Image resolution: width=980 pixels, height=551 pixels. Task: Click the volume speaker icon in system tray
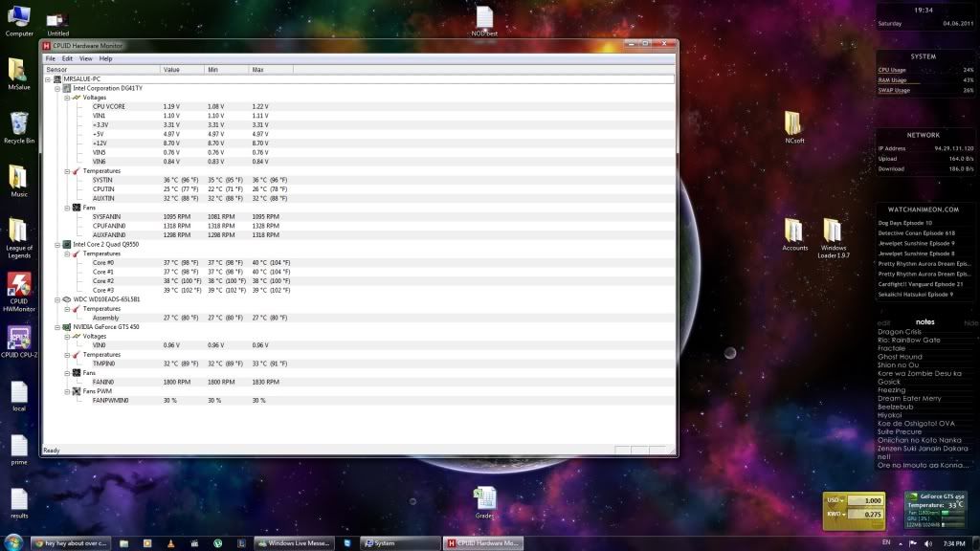point(927,543)
